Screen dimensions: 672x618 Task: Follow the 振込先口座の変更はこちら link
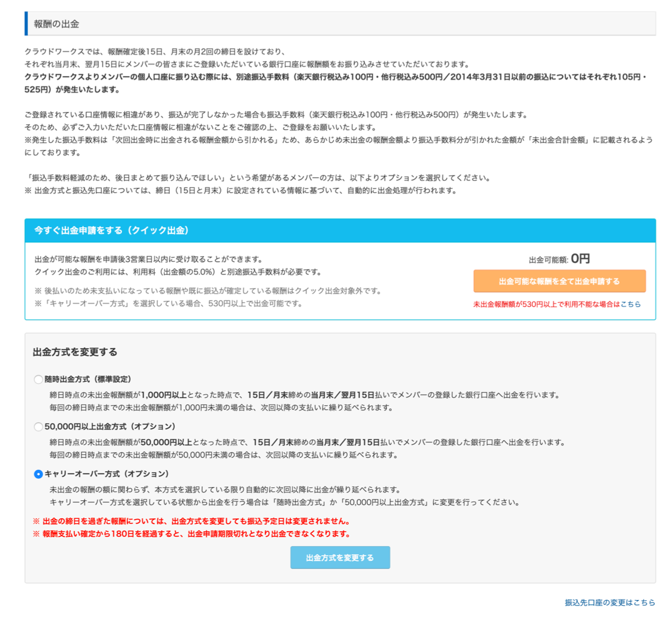610,603
